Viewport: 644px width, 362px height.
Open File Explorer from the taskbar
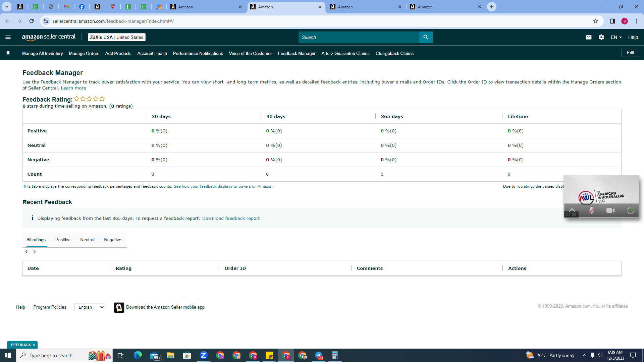pos(171,355)
